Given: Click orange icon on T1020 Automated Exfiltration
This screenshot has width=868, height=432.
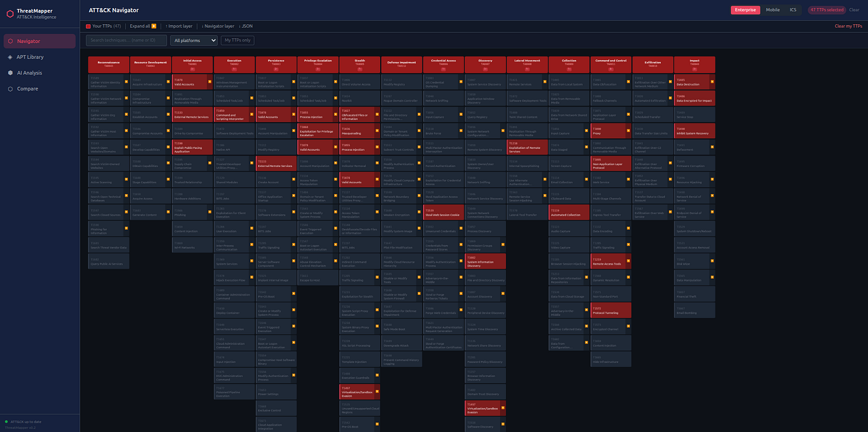Looking at the screenshot, I should tap(671, 98).
